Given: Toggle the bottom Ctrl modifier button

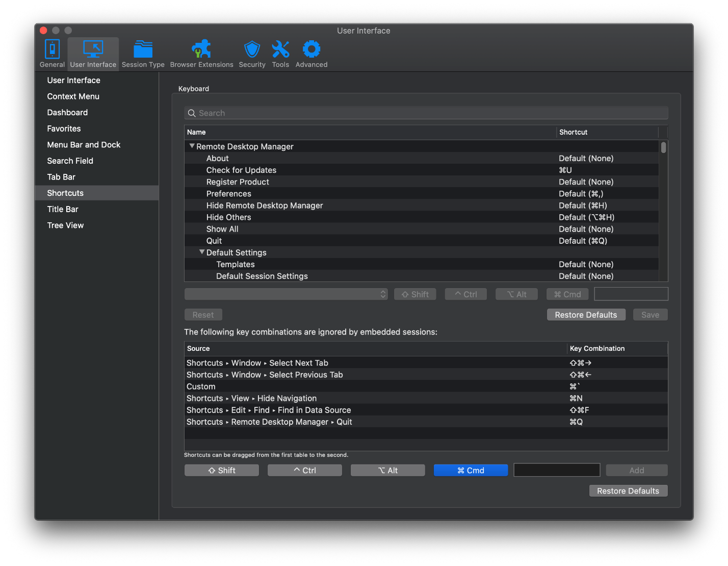Looking at the screenshot, I should [305, 470].
